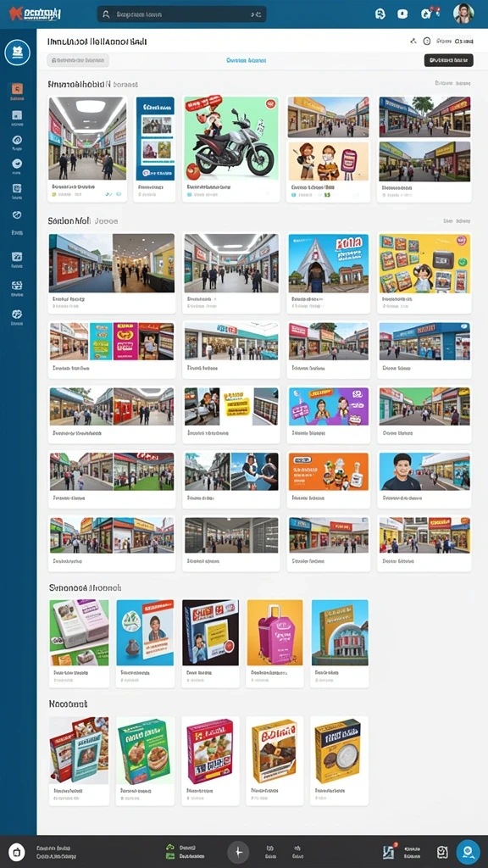This screenshot has height=868, width=488.
Task: Open the link at the right of the second section heading
Action: (457, 221)
